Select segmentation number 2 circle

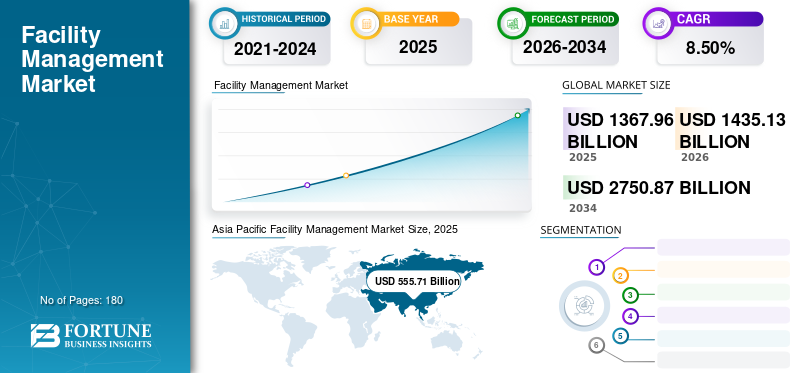(x=620, y=276)
